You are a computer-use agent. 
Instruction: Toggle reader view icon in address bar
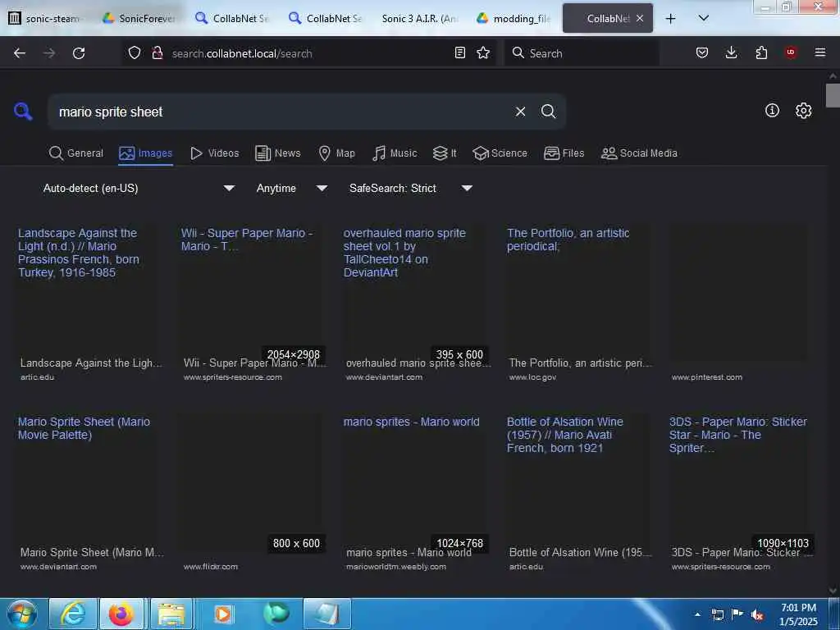[x=459, y=52]
